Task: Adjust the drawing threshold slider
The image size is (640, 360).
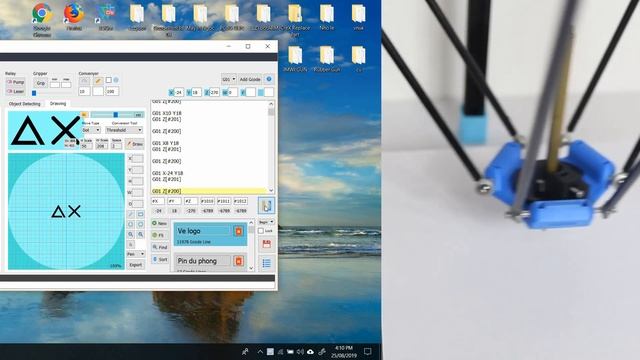Action: pos(116,115)
